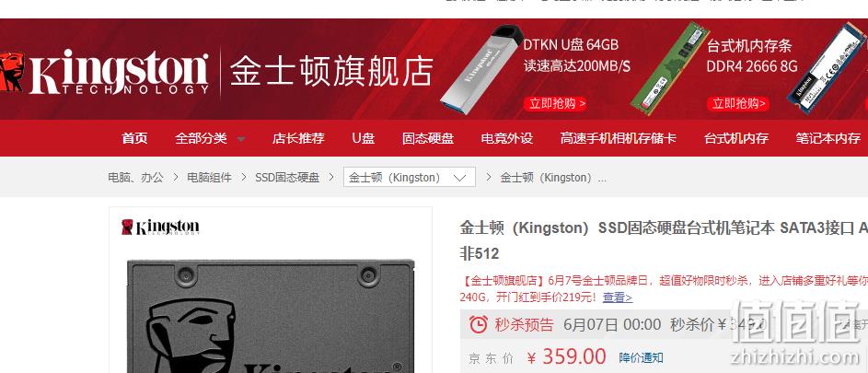
Task: Click the small Kingston logo above product image
Action: (160, 227)
